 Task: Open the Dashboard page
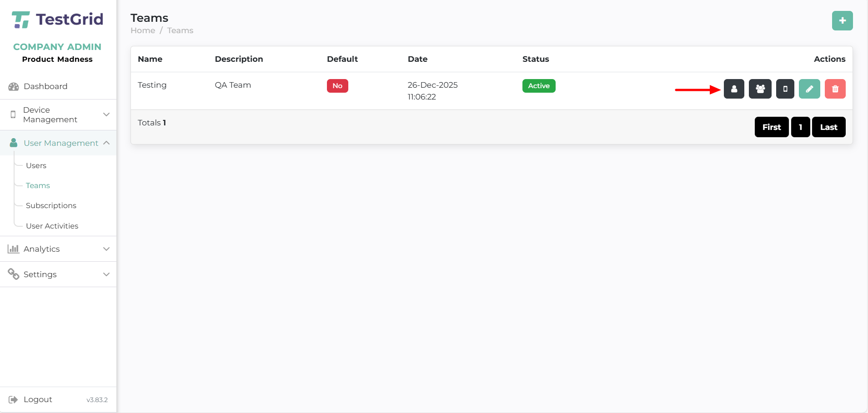pos(45,86)
